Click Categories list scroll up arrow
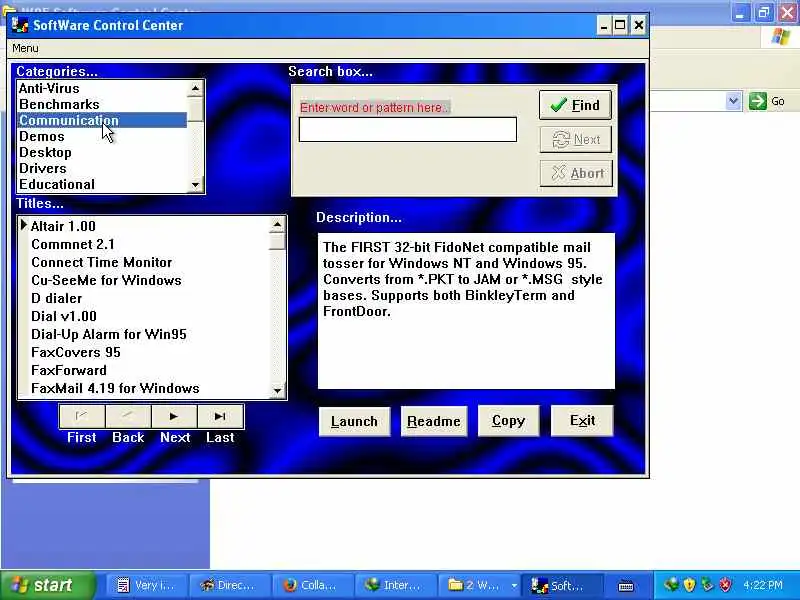The height and width of the screenshot is (600, 800). [195, 88]
